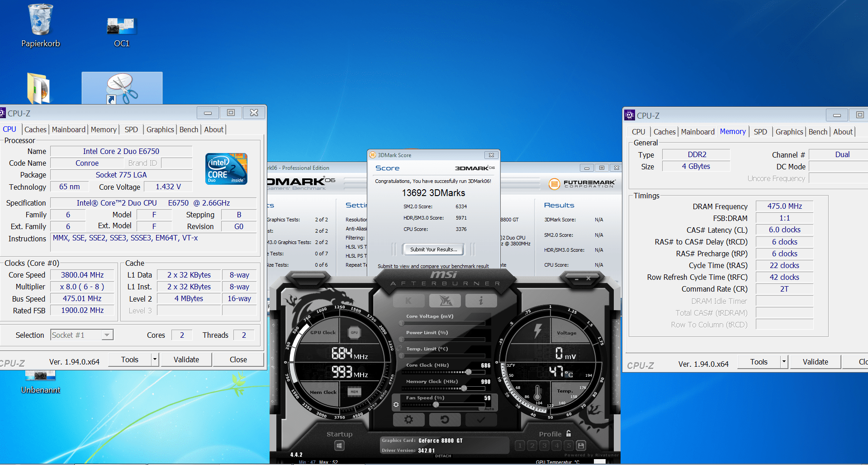Switch to CPU tab in right CPU-Z
The height and width of the screenshot is (465, 868).
639,132
